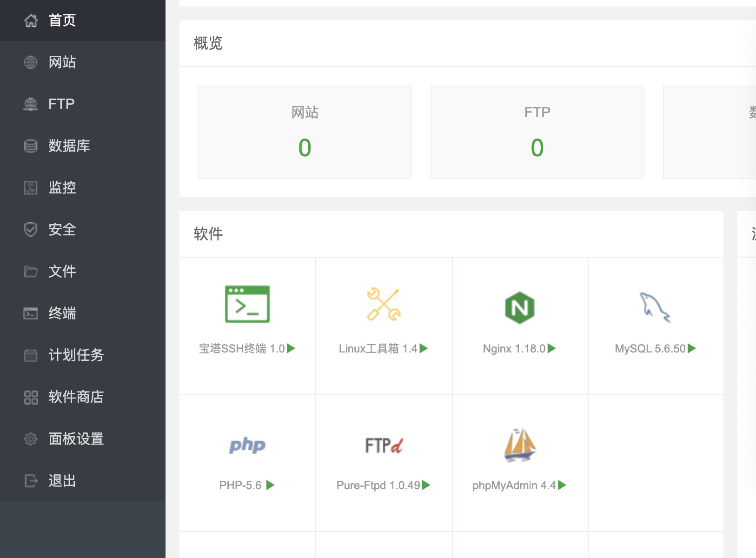Open the 软件商店 grid icon
Screen dimensions: 756x558
pos(30,397)
